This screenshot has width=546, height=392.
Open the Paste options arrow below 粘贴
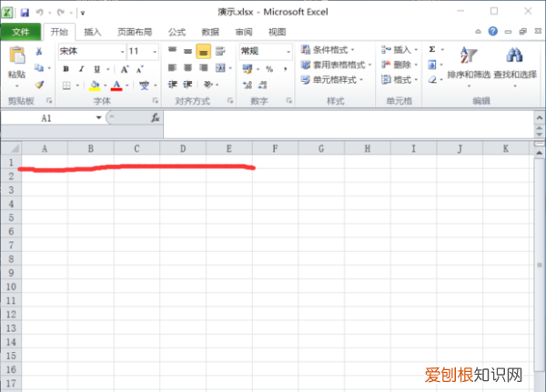(16, 85)
